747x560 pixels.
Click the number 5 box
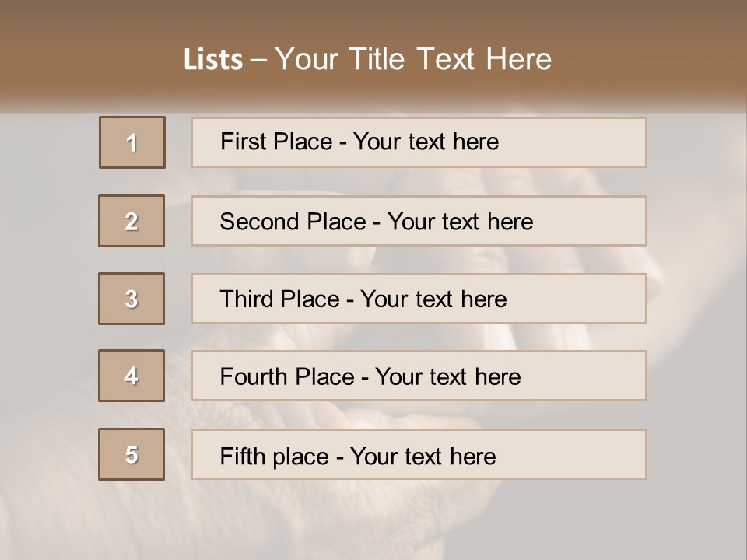click(x=132, y=454)
